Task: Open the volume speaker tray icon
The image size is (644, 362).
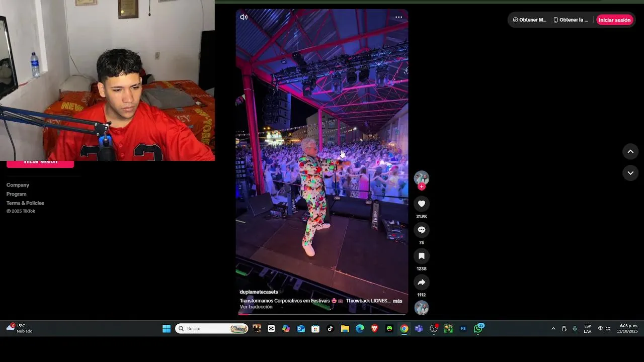Action: (608, 329)
